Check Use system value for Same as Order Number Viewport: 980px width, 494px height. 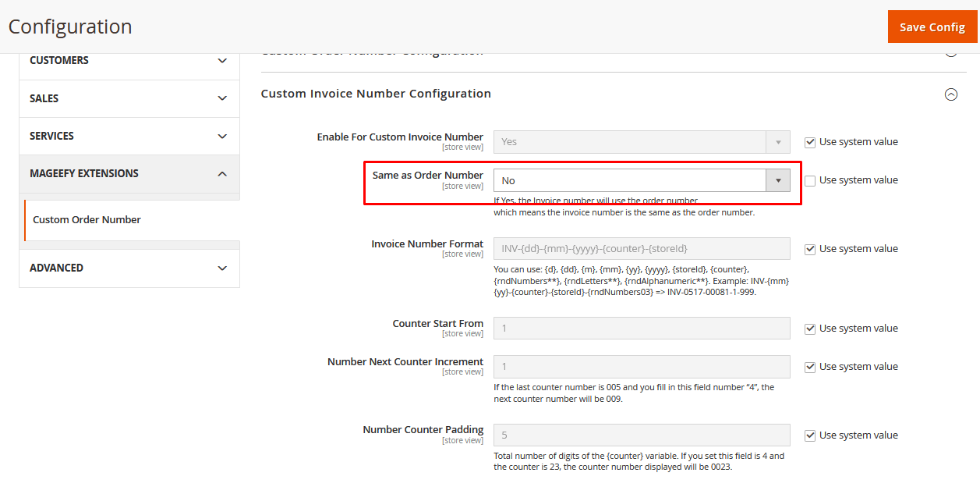coord(810,180)
